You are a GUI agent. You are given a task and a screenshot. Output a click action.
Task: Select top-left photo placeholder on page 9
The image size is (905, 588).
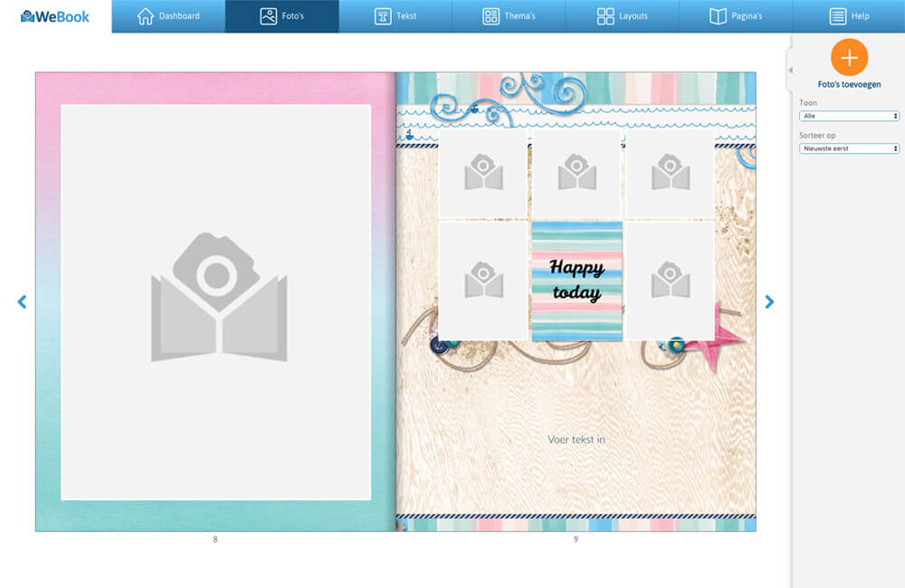pos(483,173)
